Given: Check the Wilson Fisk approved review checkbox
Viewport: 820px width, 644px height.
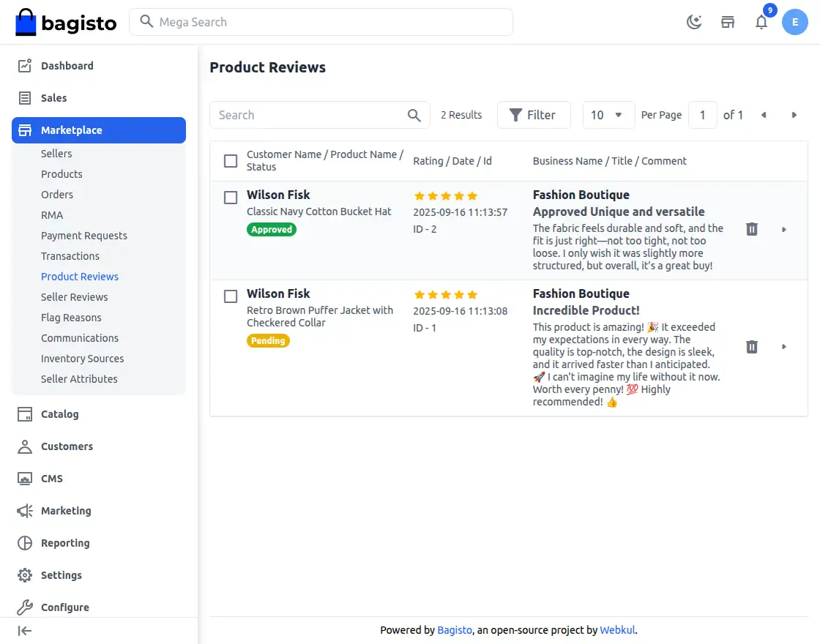Looking at the screenshot, I should coord(231,197).
